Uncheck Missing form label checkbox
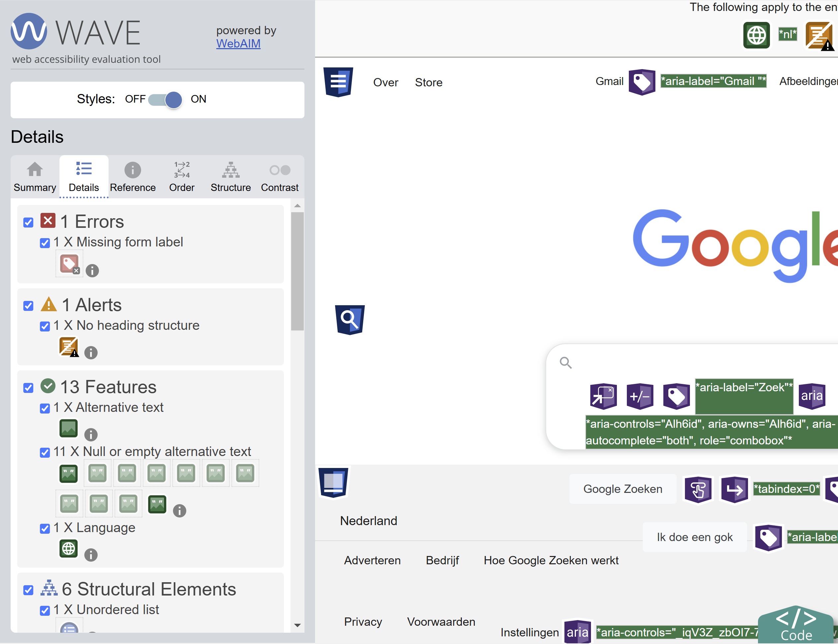838x644 pixels. click(x=45, y=243)
